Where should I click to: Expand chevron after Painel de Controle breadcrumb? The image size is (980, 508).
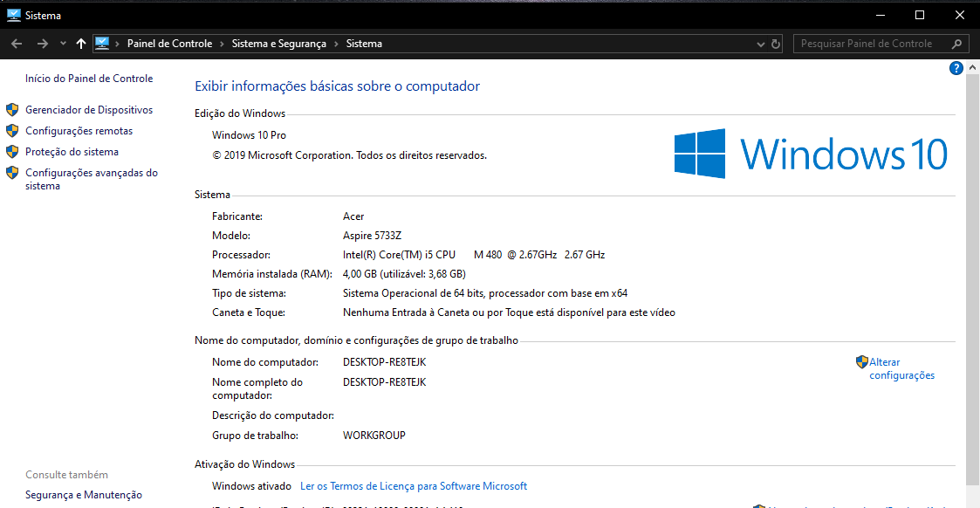click(x=222, y=44)
